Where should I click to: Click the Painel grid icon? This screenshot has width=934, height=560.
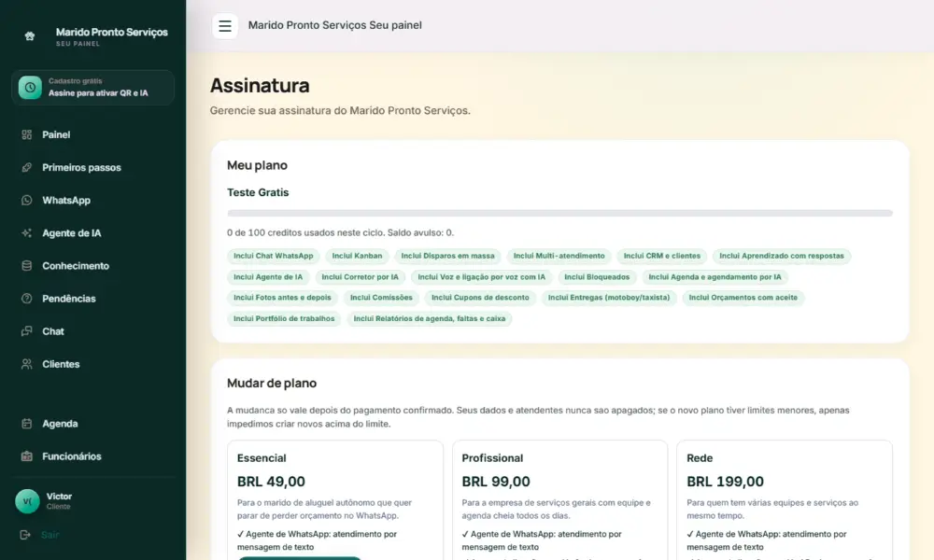click(27, 134)
